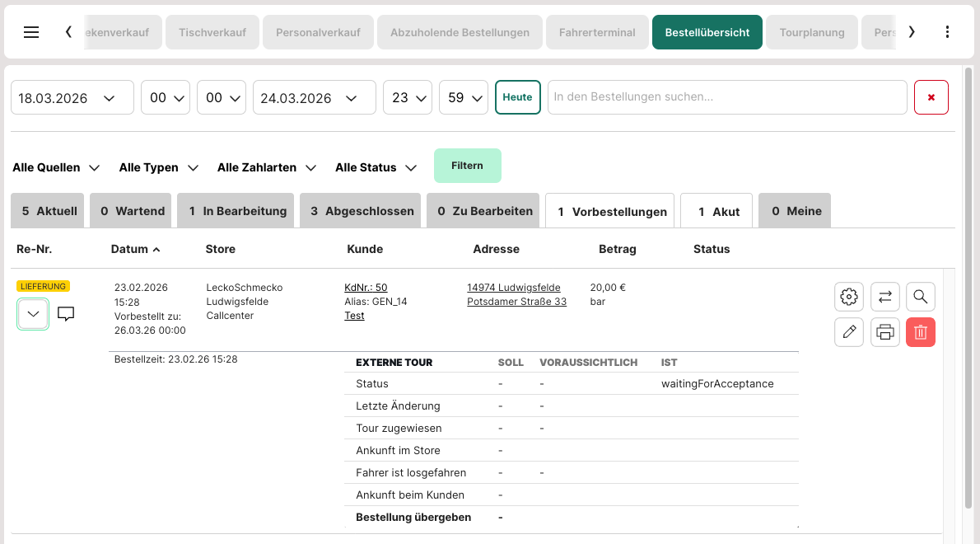Collapse the order details chevron
980x544 pixels.
[x=33, y=314]
